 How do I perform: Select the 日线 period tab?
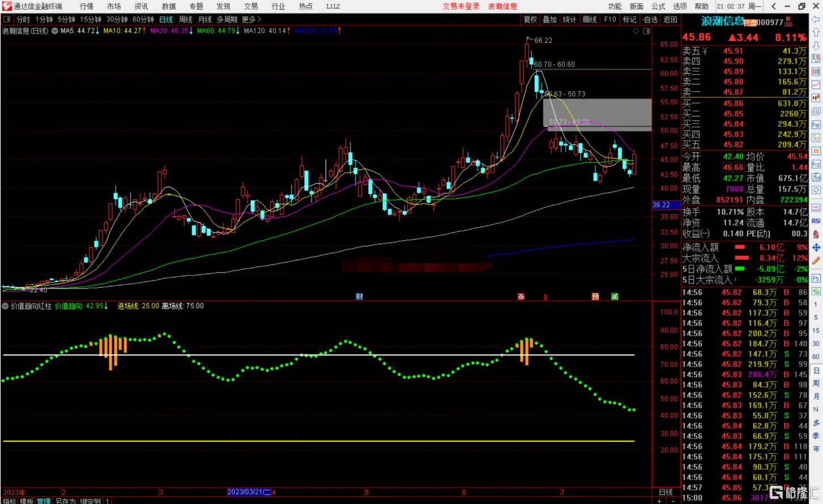click(x=166, y=19)
